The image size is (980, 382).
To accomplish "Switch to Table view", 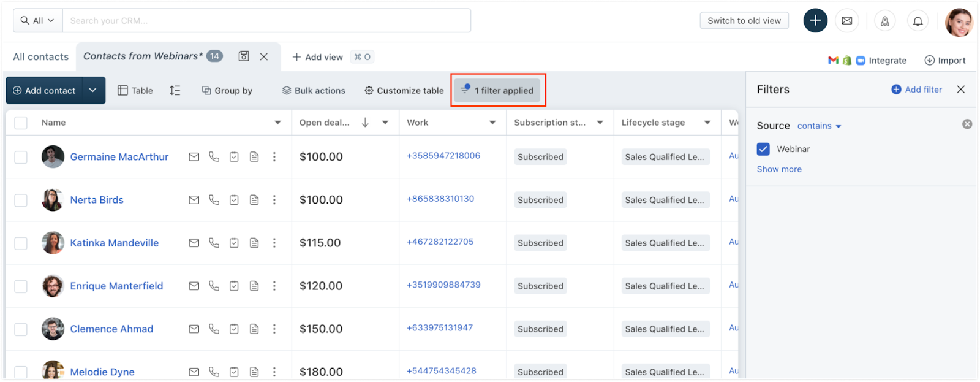I will [x=135, y=90].
